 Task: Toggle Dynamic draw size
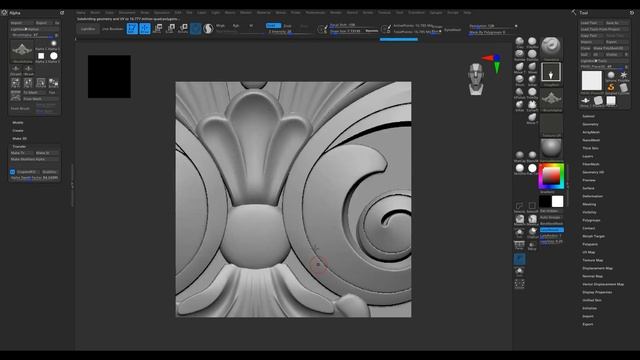tap(371, 31)
